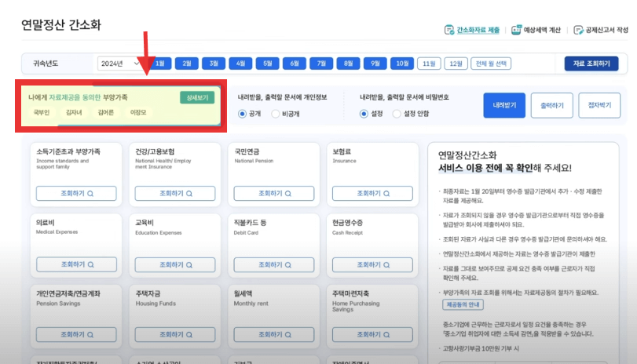The width and height of the screenshot is (637, 364).
Task: Toggle the 1월 month button
Action: 160,64
